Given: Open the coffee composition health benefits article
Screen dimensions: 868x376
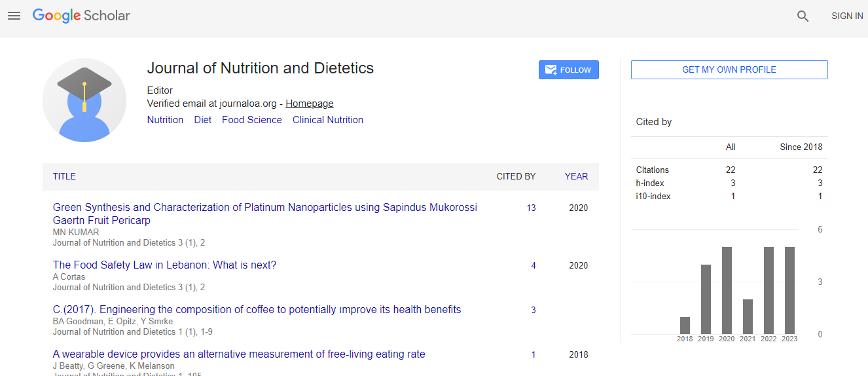Looking at the screenshot, I should pyautogui.click(x=257, y=310).
